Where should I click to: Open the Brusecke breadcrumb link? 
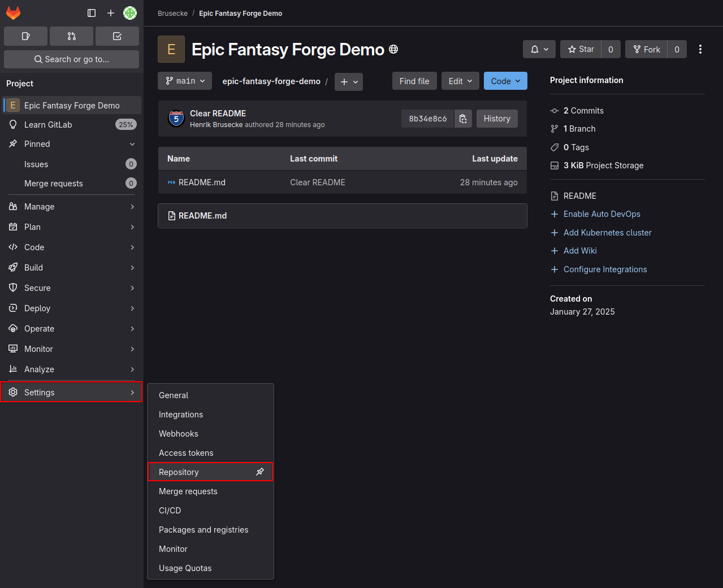172,13
